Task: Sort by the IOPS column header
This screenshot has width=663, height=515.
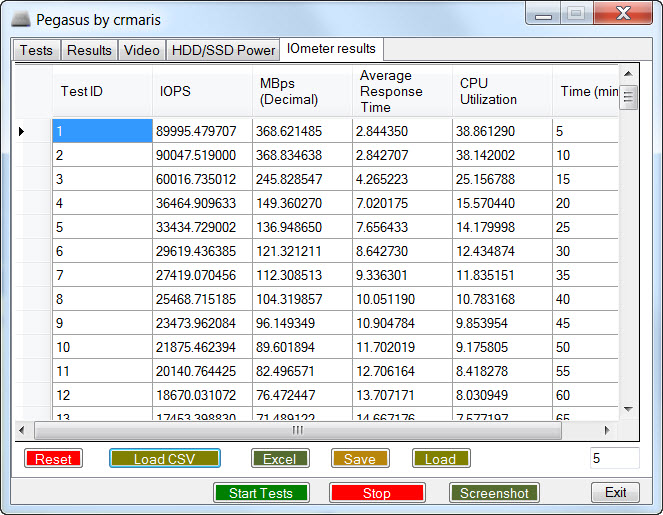Action: (x=203, y=91)
